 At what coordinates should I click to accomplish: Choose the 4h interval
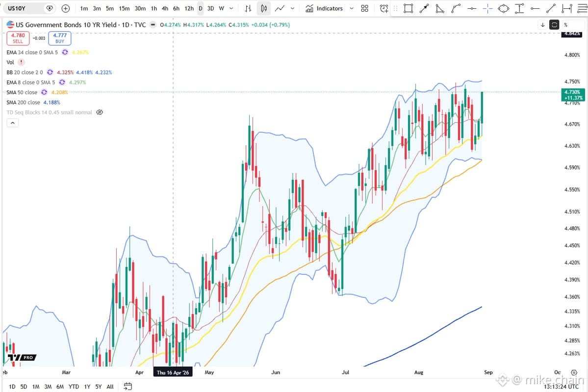(165, 8)
